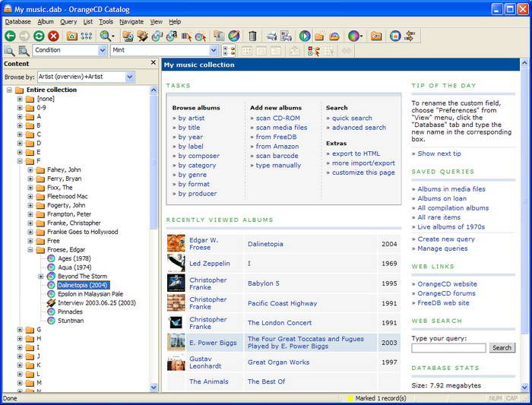This screenshot has width=532, height=405.
Task: Collapse the Froese, Edgar tree node
Action: [x=30, y=249]
